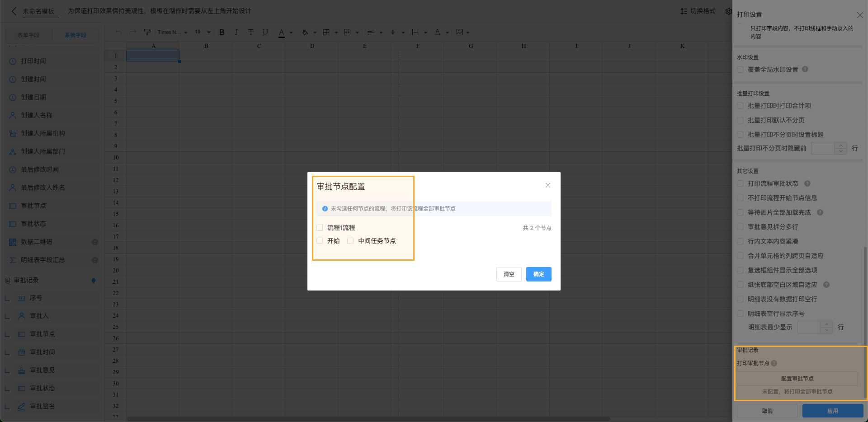
Task: Check the 流程1流程 checkbox
Action: coord(320,228)
